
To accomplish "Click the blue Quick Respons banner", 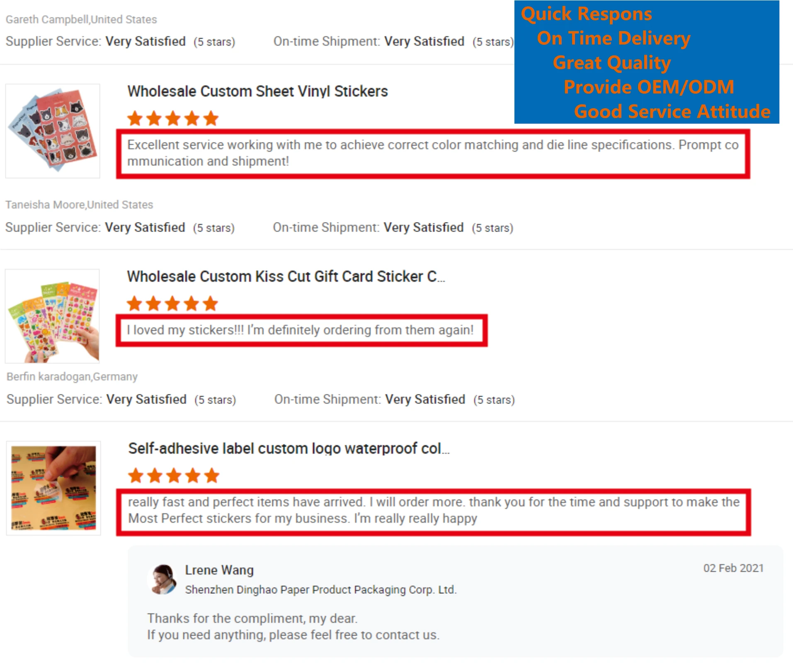I will tap(647, 62).
